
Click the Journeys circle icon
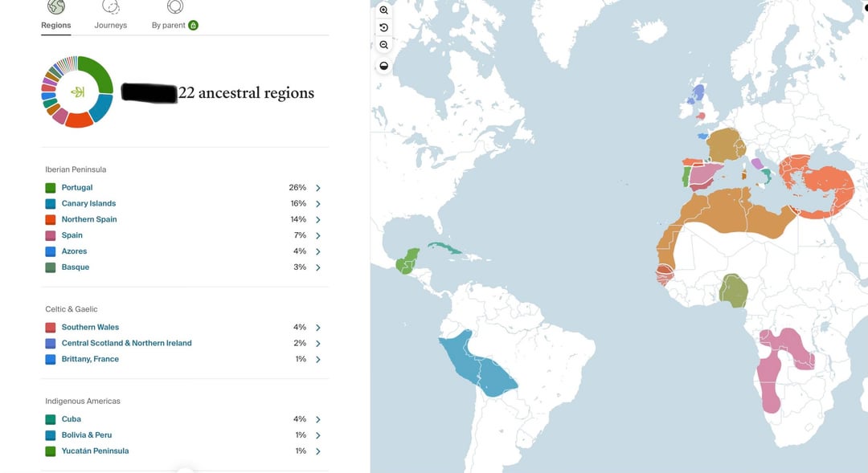[x=111, y=6]
